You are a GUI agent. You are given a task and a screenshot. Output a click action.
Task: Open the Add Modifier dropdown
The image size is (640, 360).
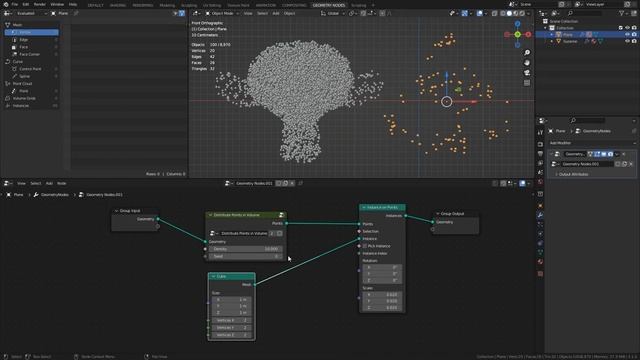tap(591, 143)
